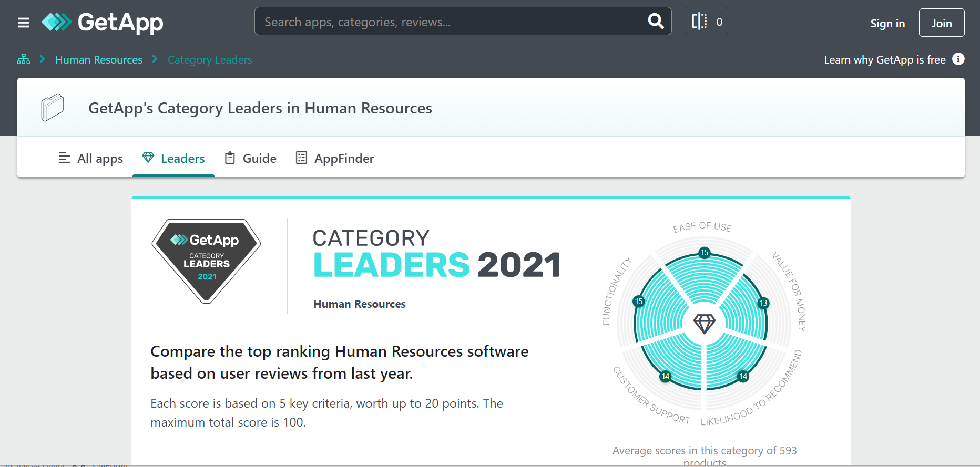Click Learn why GetApp is free
This screenshot has height=467, width=980.
[x=885, y=60]
